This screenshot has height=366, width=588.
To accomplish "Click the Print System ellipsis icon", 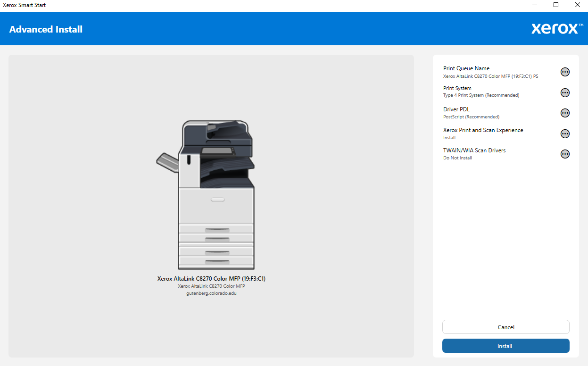I will [565, 92].
